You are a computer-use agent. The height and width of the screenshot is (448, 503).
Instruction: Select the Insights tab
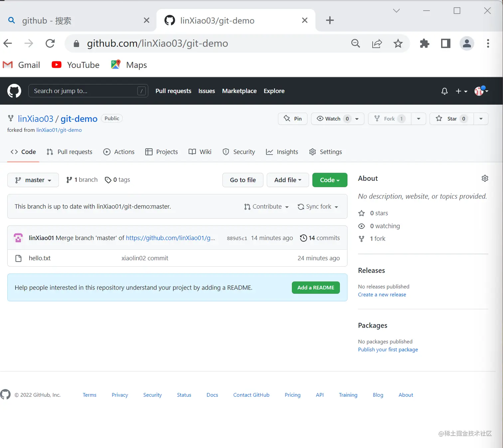pos(282,152)
